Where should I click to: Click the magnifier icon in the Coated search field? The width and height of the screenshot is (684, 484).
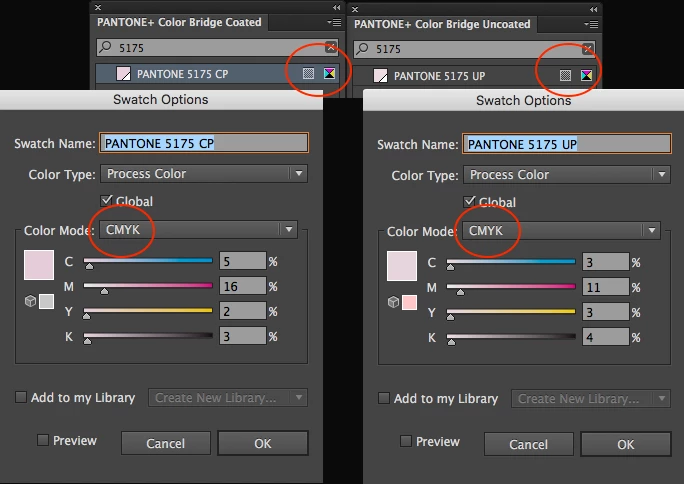point(105,47)
